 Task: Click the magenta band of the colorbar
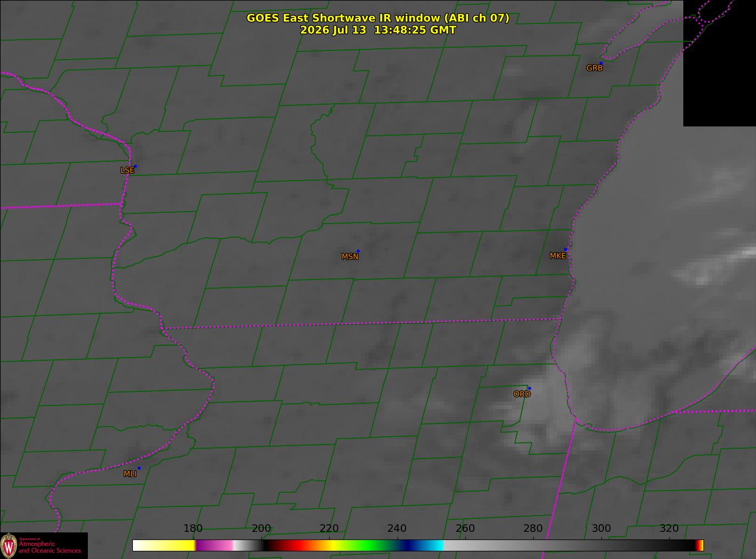(x=214, y=545)
